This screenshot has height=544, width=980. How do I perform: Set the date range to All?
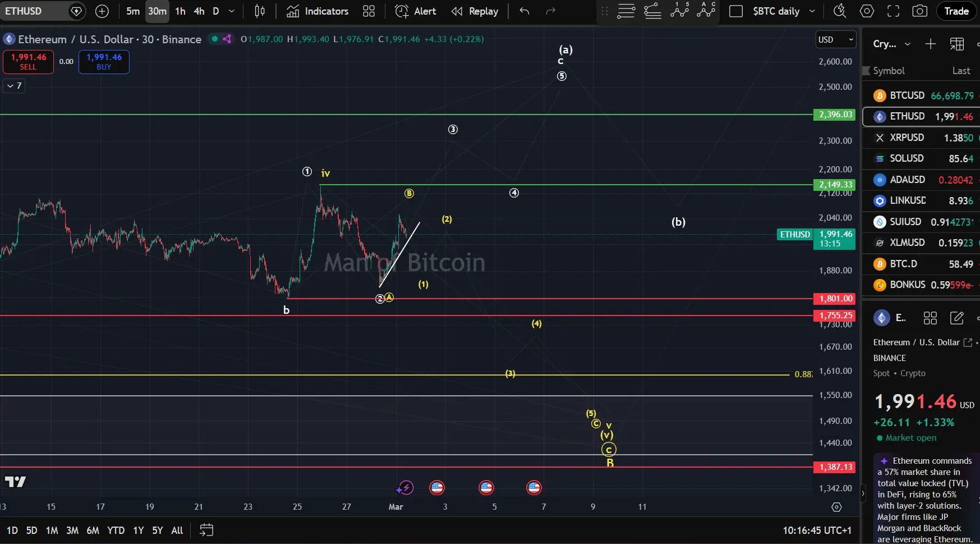tap(177, 531)
